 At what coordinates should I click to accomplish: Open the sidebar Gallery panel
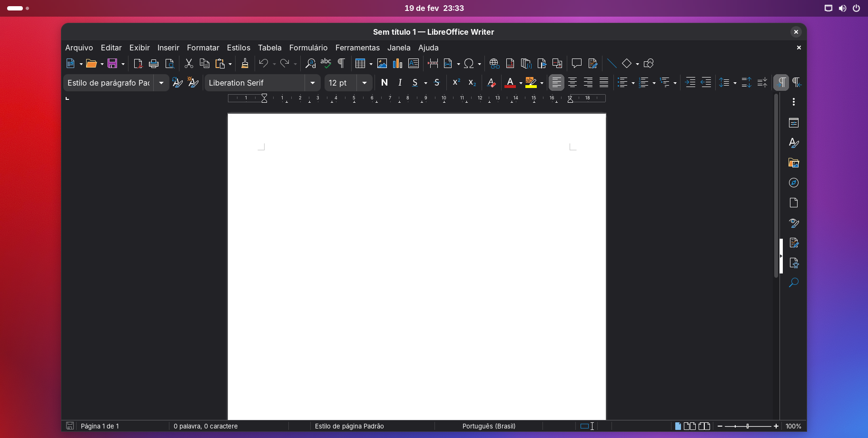793,163
